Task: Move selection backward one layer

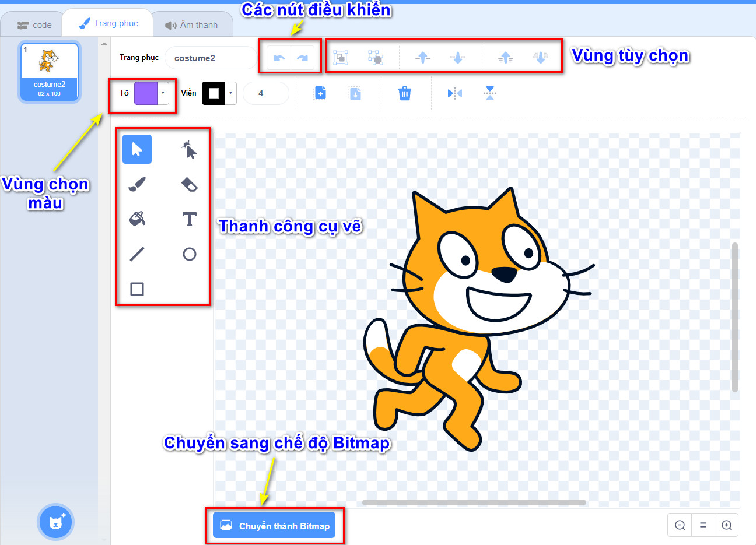Action: (458, 57)
